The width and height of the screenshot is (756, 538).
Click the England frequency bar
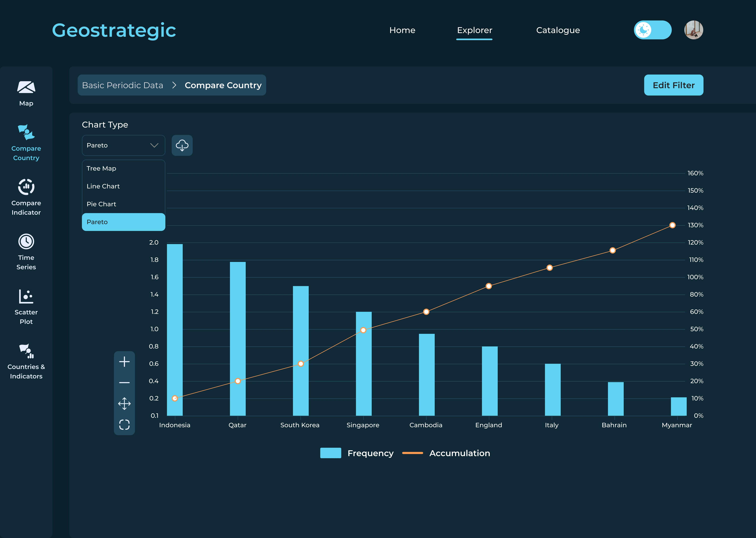pyautogui.click(x=490, y=381)
